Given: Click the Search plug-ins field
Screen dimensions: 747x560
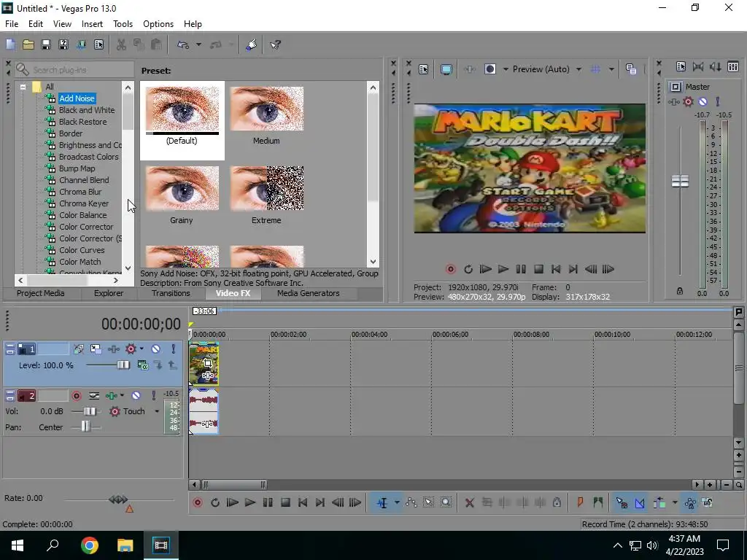Looking at the screenshot, I should tap(75, 70).
